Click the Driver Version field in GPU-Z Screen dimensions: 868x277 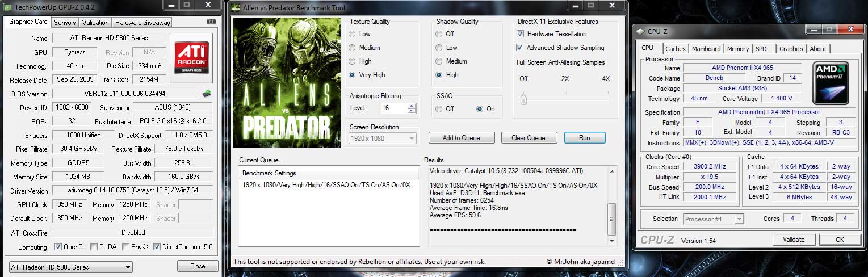click(133, 191)
